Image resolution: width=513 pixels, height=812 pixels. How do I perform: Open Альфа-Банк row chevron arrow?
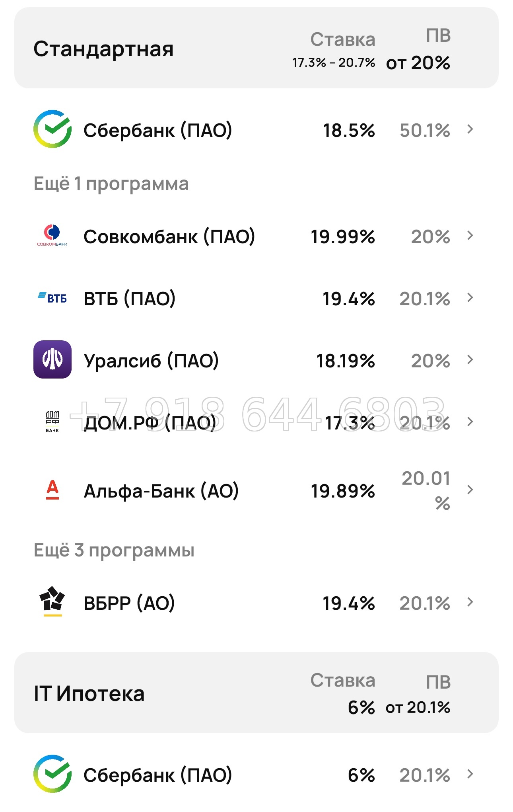point(470,490)
